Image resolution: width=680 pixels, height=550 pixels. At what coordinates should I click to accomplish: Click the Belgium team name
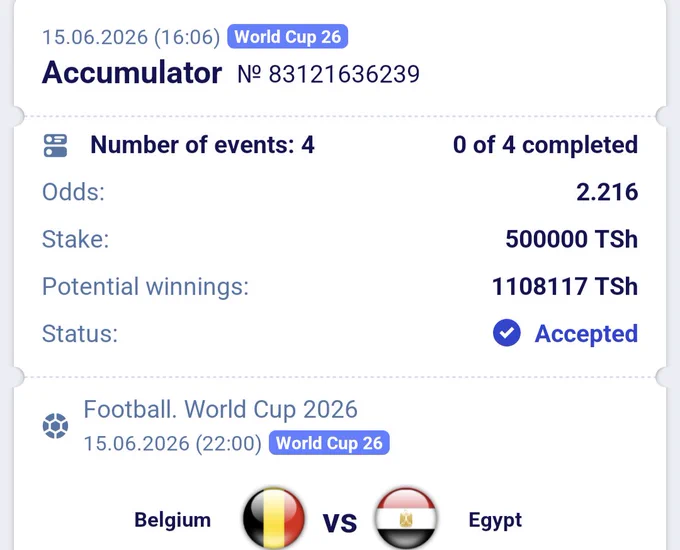173,520
